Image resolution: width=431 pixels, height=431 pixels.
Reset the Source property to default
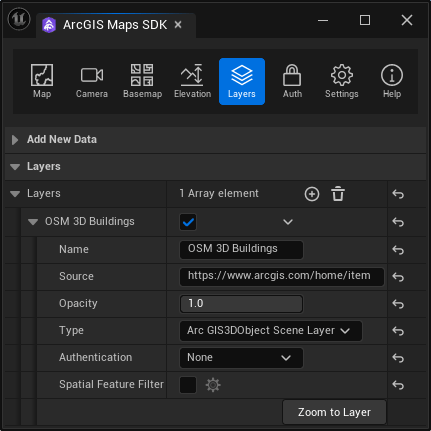tap(398, 277)
